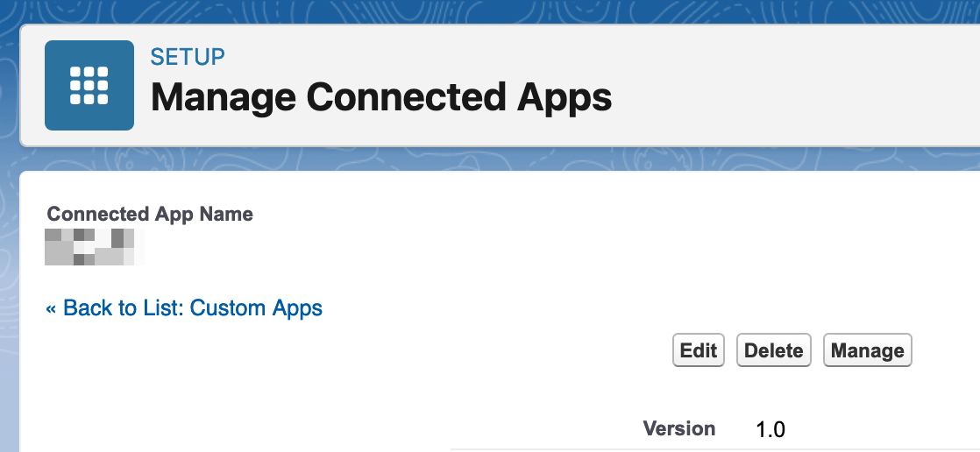Select the version value 1.0
Viewport: 980px width, 452px height.
point(771,430)
